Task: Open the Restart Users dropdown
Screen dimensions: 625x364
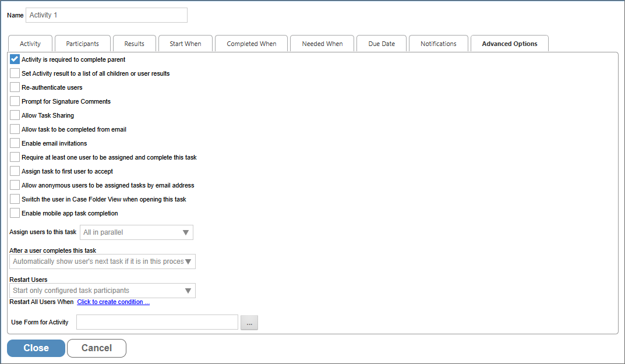Action: [103, 291]
